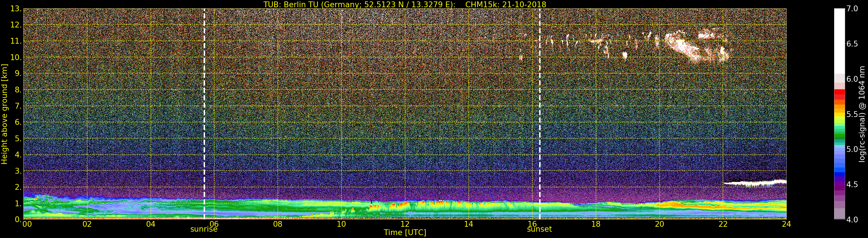Click the white low cloud band after 22 UTC
The height and width of the screenshot is (238, 868).
pyautogui.click(x=755, y=183)
